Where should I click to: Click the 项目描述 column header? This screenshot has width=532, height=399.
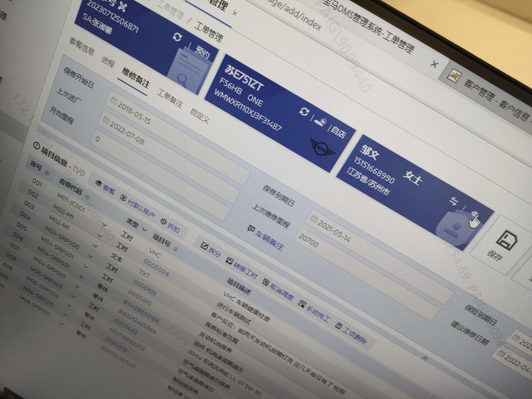pyautogui.click(x=239, y=286)
